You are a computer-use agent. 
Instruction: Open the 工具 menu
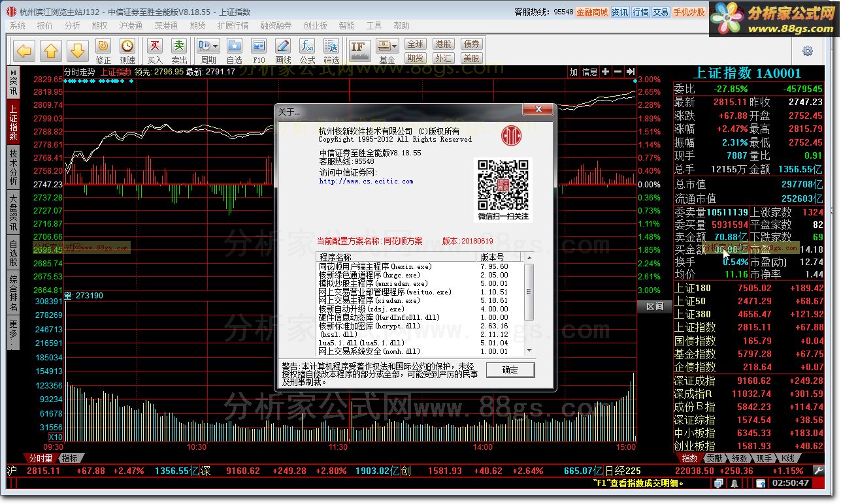tap(374, 25)
